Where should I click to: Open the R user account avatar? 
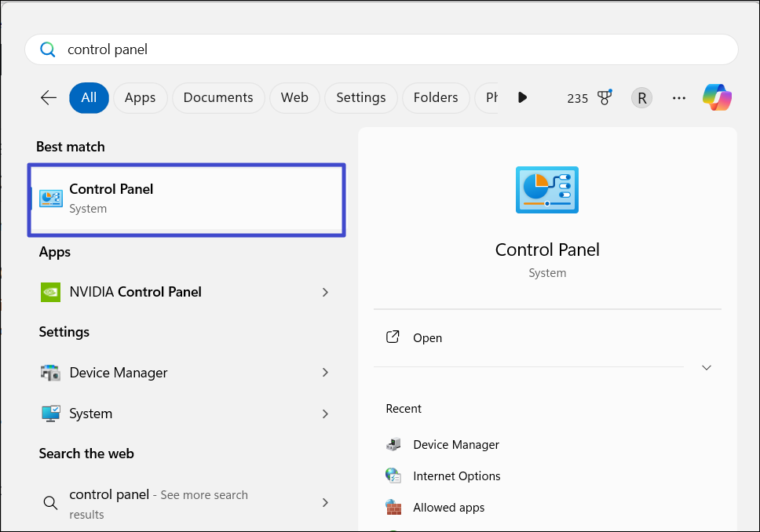641,98
